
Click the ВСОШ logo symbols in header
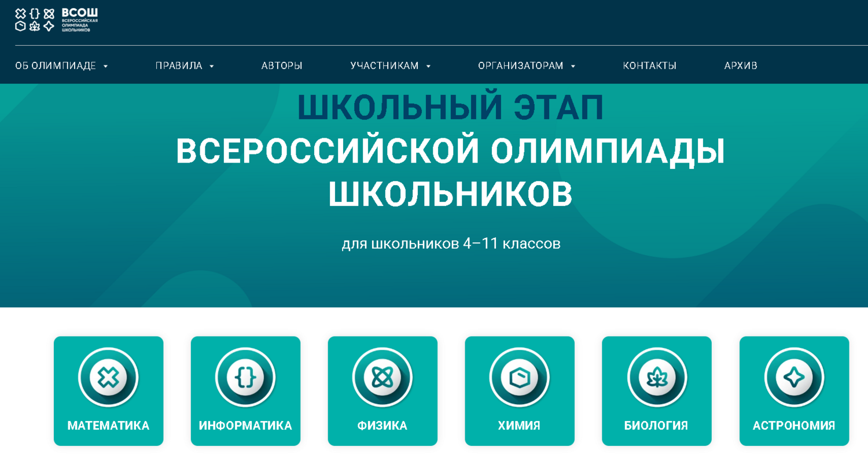35,20
